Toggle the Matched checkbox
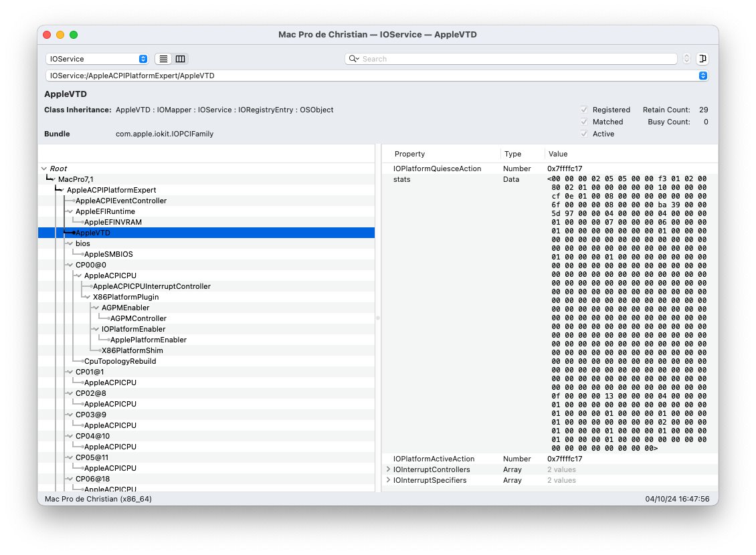Image resolution: width=756 pixels, height=555 pixels. [584, 122]
